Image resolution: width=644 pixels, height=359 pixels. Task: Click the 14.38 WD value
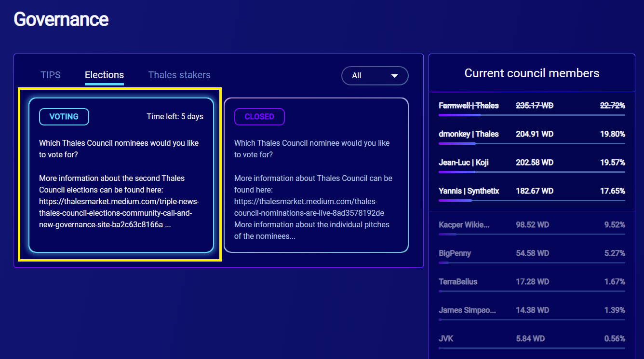532,310
